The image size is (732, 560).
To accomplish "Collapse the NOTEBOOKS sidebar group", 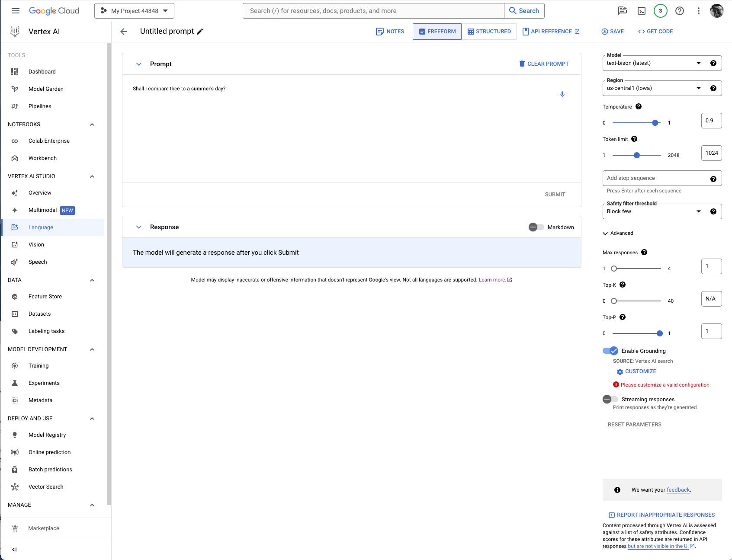I will point(92,125).
